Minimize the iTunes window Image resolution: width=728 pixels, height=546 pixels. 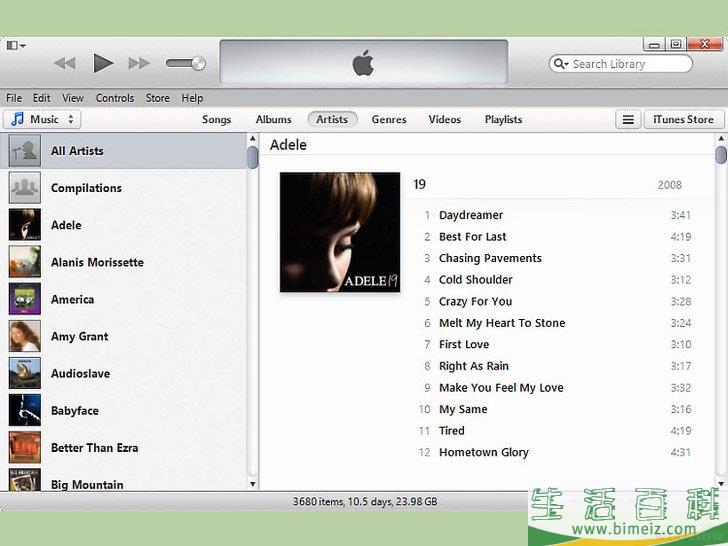(654, 45)
